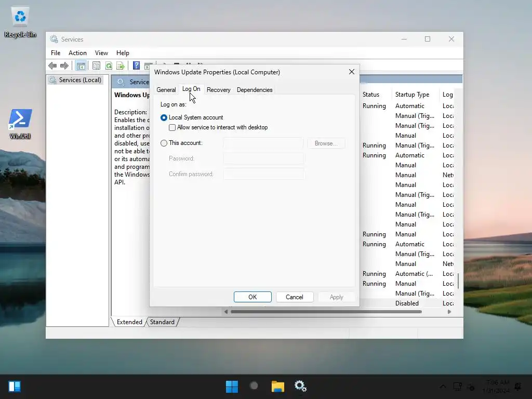The width and height of the screenshot is (532, 399).
Task: Select the Disabled startup type cell
Action: (407, 303)
